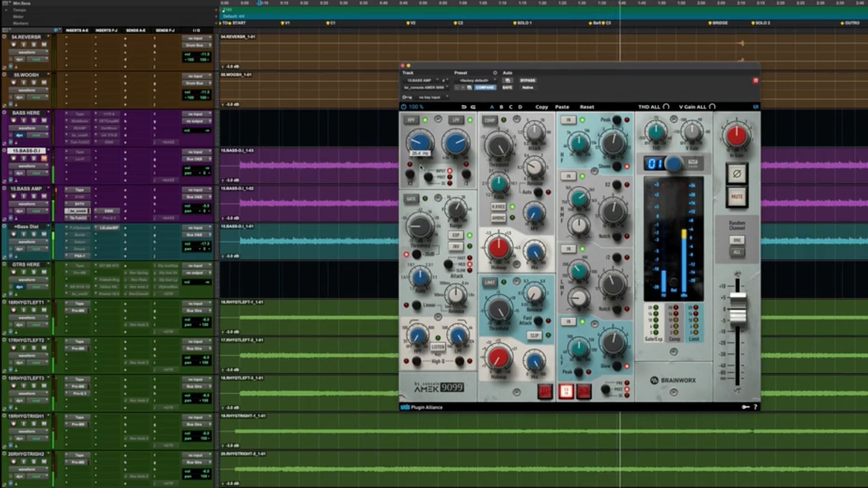
Task: Toggle the phase invert Ø button on the plugin
Action: pyautogui.click(x=737, y=173)
